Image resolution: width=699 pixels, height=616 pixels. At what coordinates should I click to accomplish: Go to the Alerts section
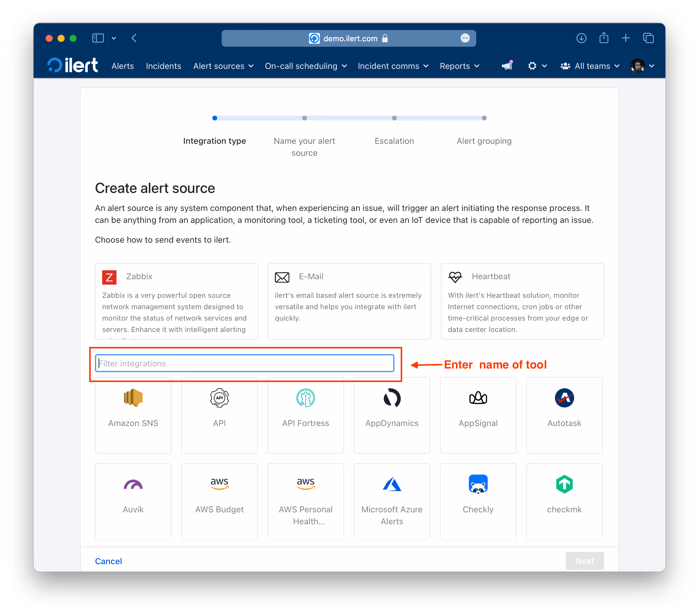(x=122, y=66)
